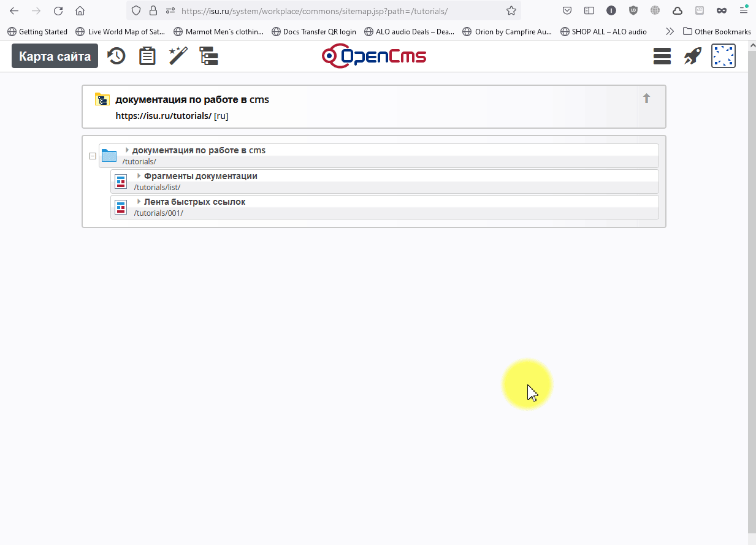Collapse the /tutorials/ tree node

(x=93, y=156)
